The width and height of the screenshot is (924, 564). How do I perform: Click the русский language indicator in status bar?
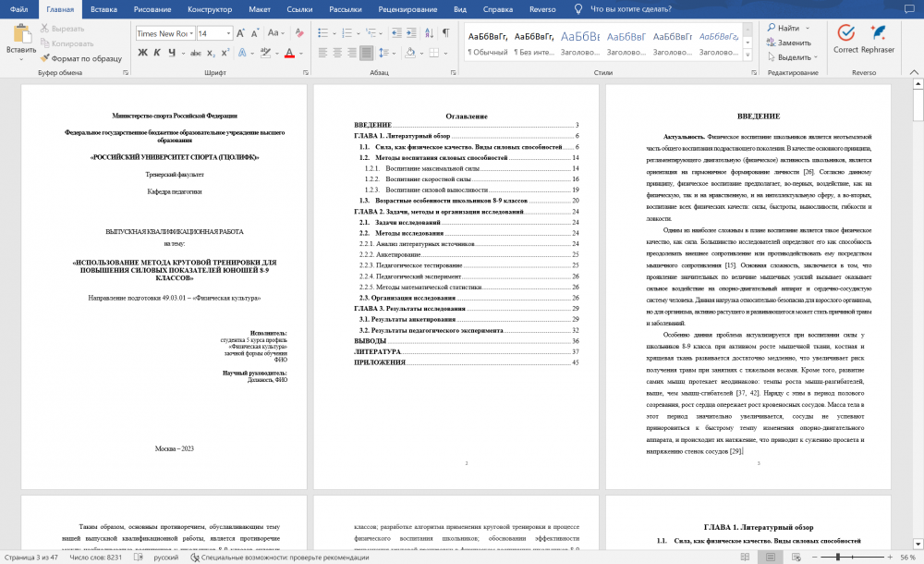click(165, 557)
